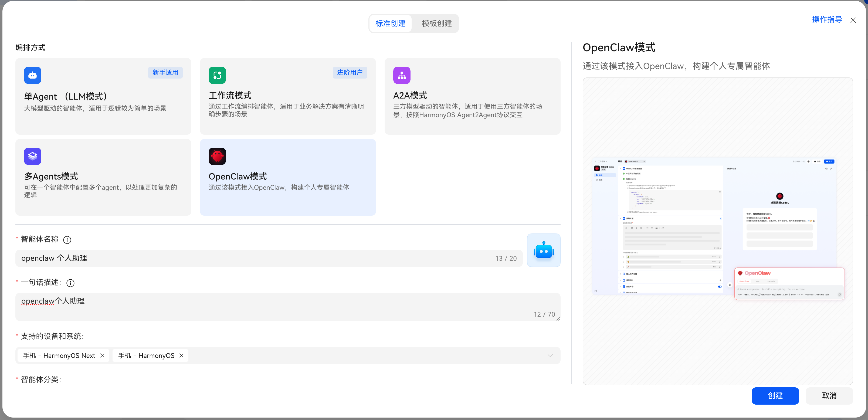The height and width of the screenshot is (420, 868).
Task: Choose the A2A模式 card title
Action: pyautogui.click(x=410, y=95)
